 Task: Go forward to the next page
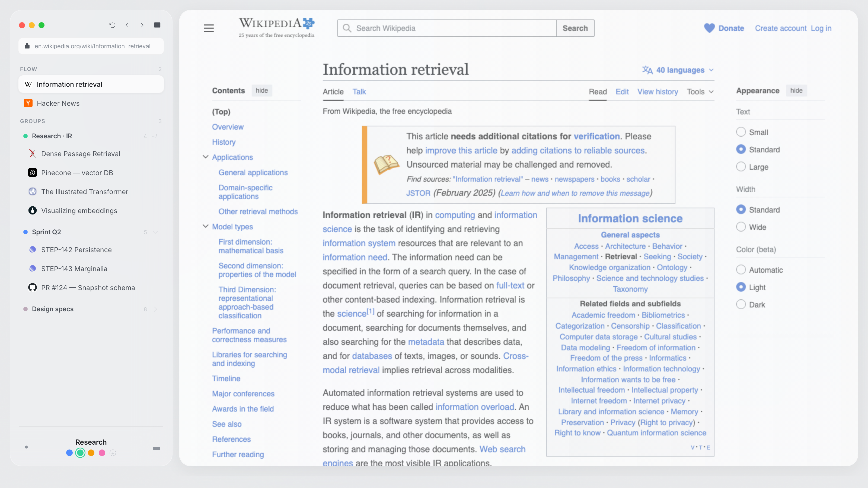(x=142, y=25)
